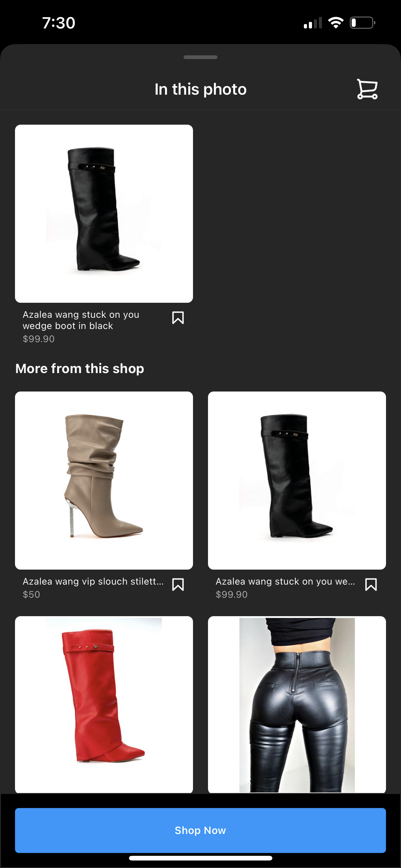401x868 pixels.
Task: Bookmark the second stuck on you boot
Action: [371, 584]
